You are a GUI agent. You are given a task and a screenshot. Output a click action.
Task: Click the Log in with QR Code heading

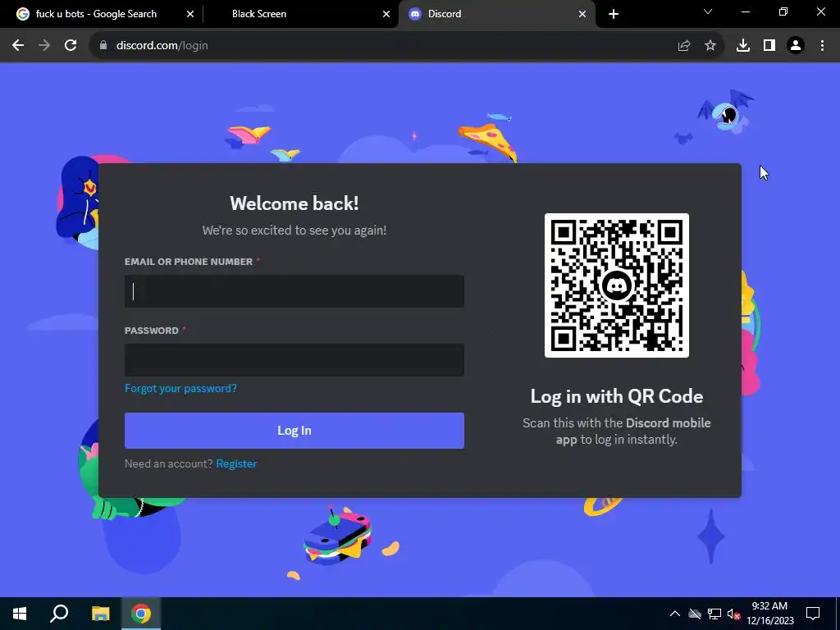tap(617, 396)
